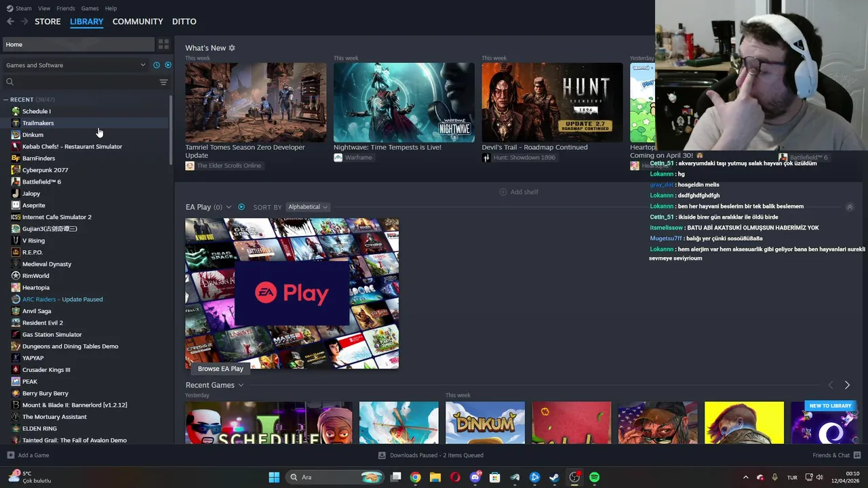Open Discord from taskbar
The width and height of the screenshot is (868, 488).
point(475,477)
